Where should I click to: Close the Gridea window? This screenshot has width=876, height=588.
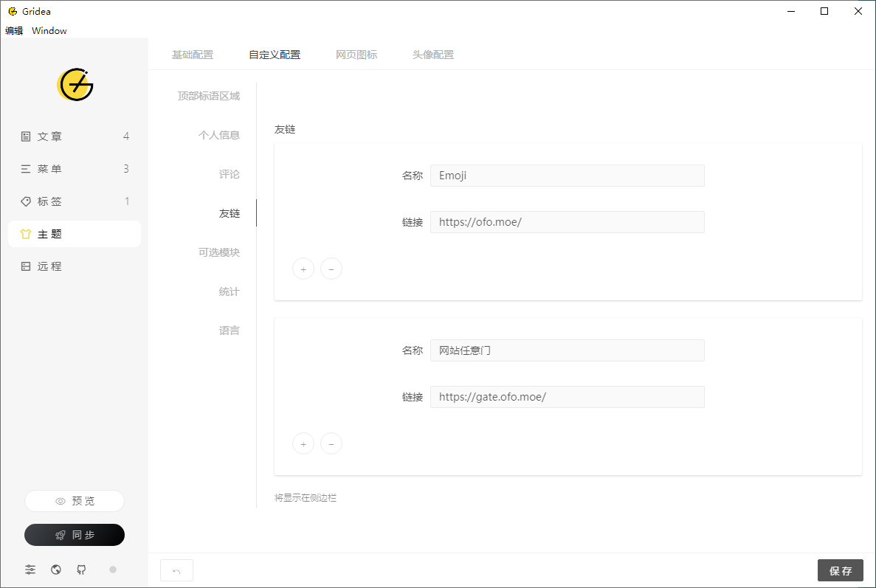[x=858, y=11]
